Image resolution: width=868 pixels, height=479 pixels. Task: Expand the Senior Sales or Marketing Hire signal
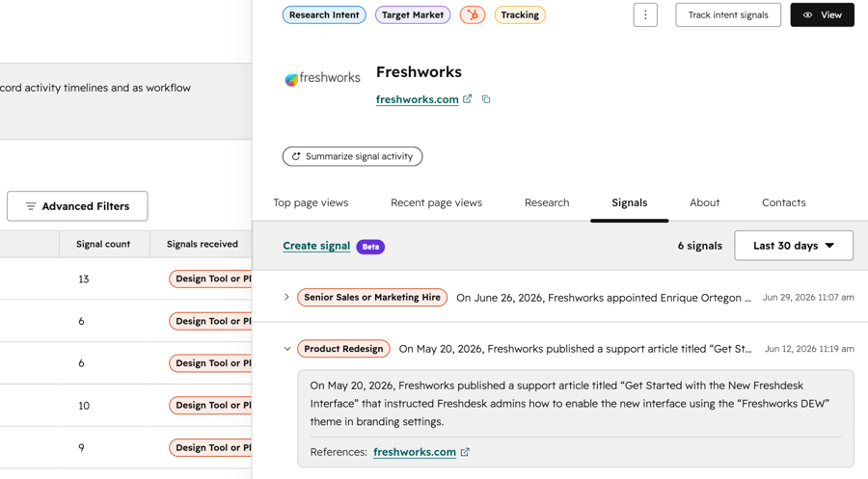point(286,297)
